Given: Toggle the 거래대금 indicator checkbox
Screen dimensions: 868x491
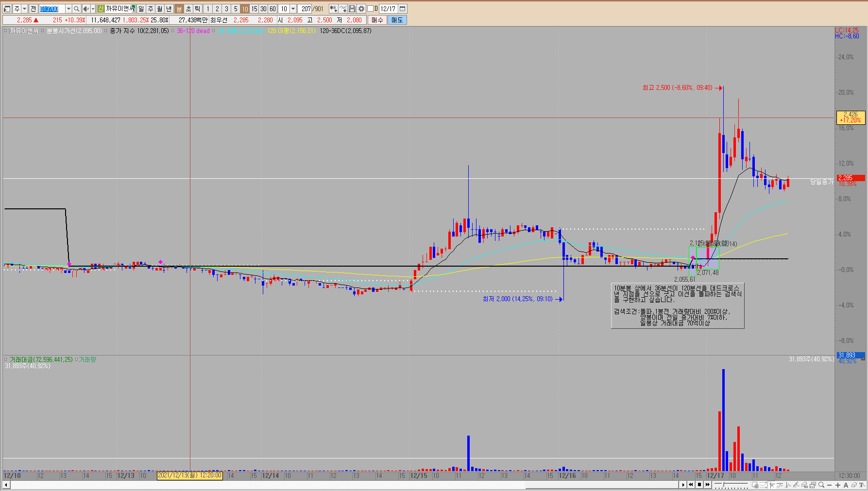Looking at the screenshot, I should 6,360.
